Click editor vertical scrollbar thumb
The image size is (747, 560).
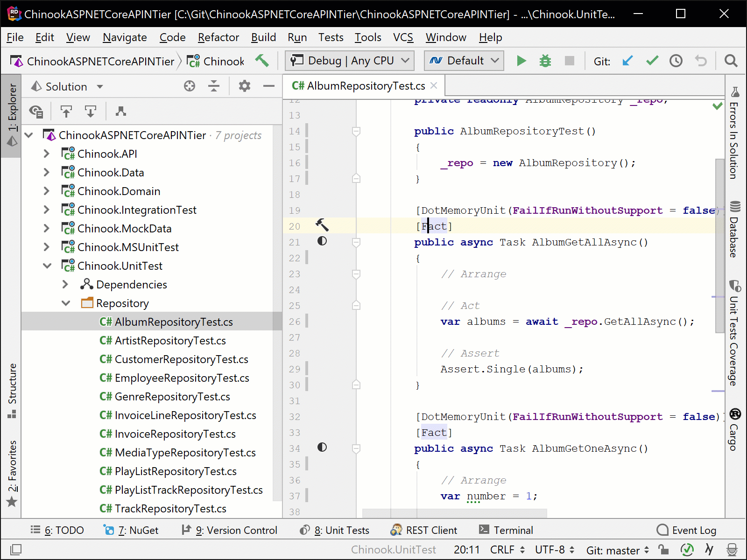719,245
